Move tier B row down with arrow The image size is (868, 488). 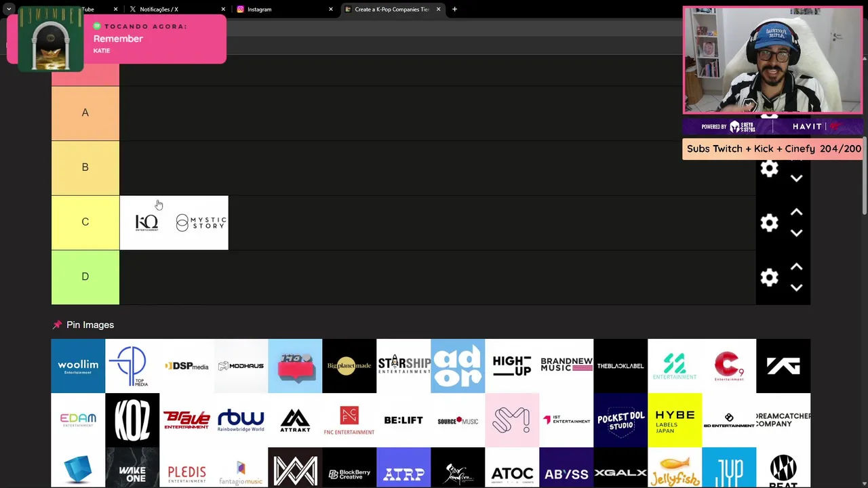pyautogui.click(x=797, y=178)
